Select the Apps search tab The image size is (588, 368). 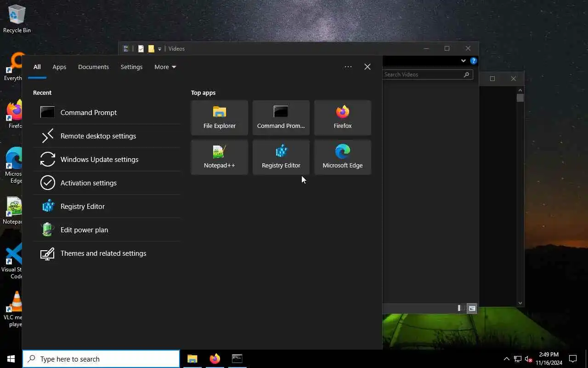coord(59,67)
